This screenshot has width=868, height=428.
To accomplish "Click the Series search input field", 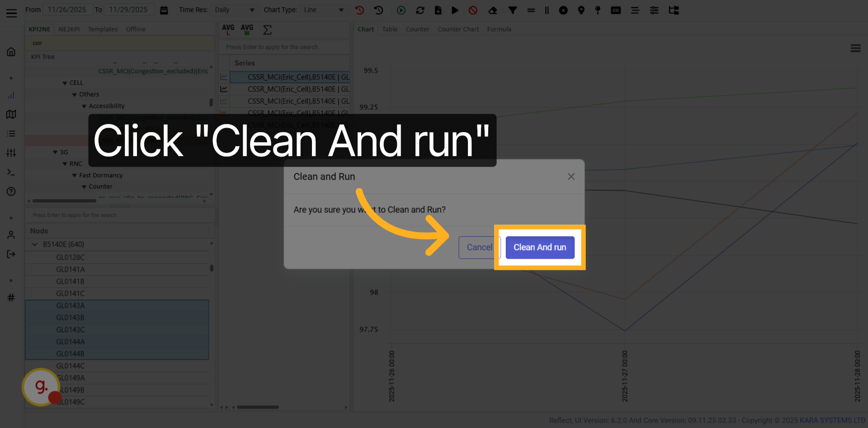I will (x=284, y=47).
